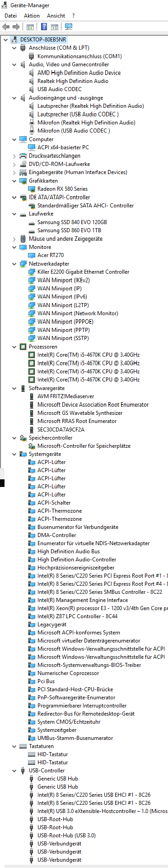Select Microsoft RRAS Root Enumerator

[77, 421]
